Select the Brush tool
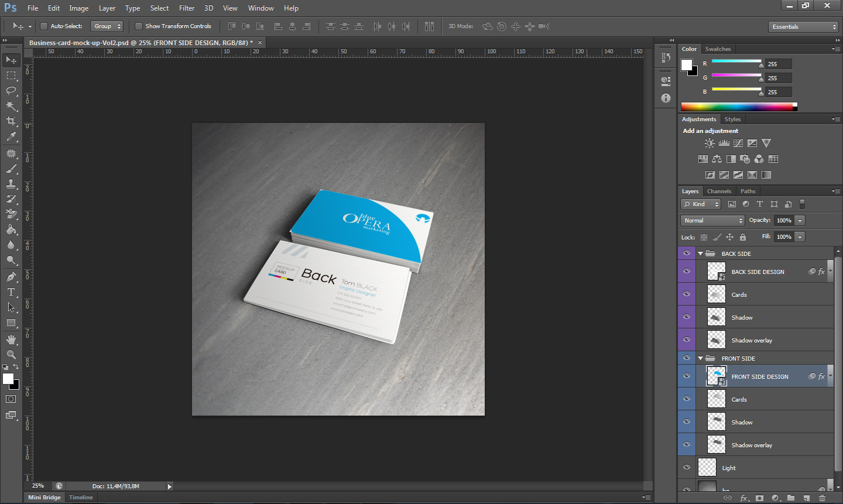The image size is (843, 504). [11, 169]
